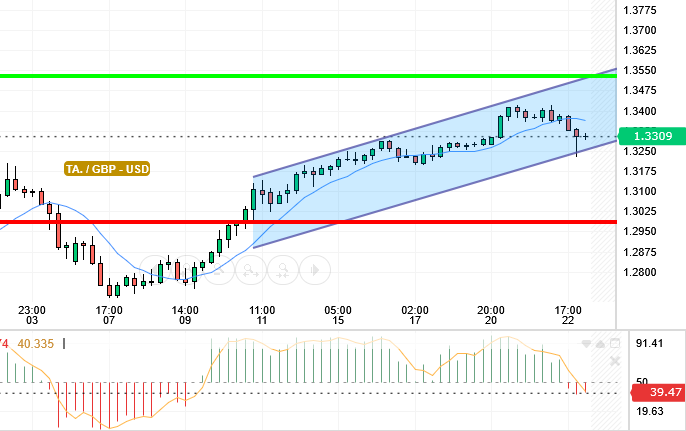Click the 1.3775 price axis label
Viewport: 686px width, 431px height.
[640, 10]
